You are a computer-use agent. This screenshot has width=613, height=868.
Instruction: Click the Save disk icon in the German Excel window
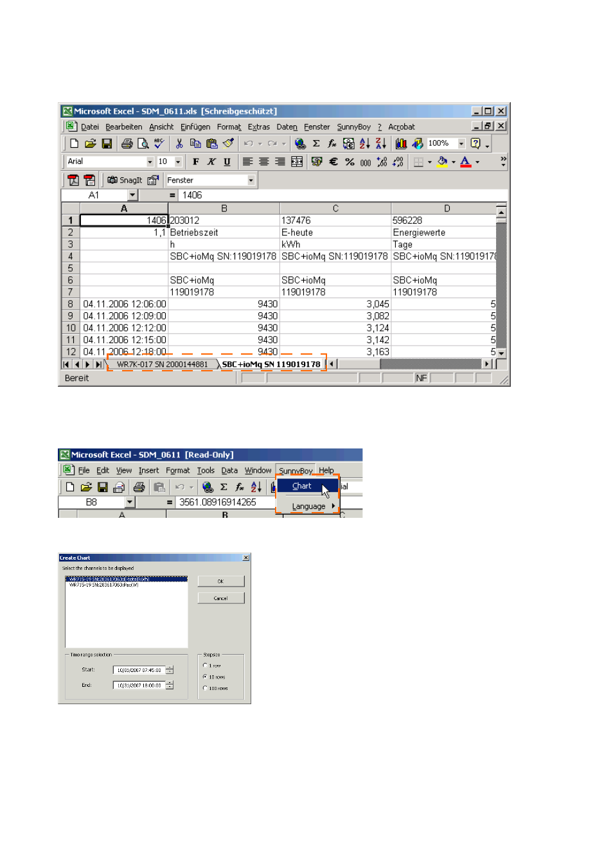pos(107,143)
